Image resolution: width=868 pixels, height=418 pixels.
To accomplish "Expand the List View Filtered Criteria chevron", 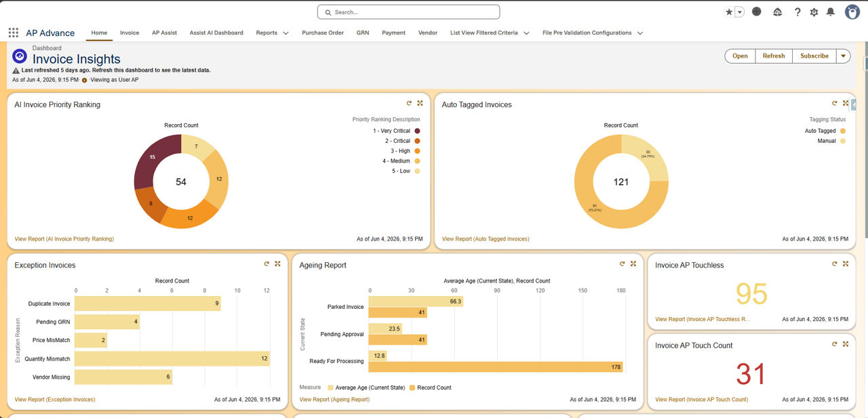I will [x=526, y=33].
